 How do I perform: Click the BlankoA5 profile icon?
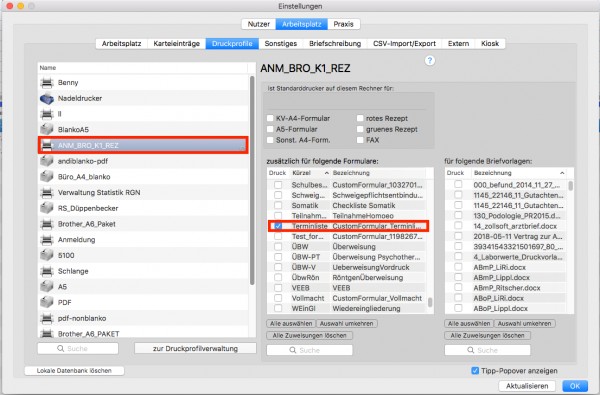coord(47,129)
